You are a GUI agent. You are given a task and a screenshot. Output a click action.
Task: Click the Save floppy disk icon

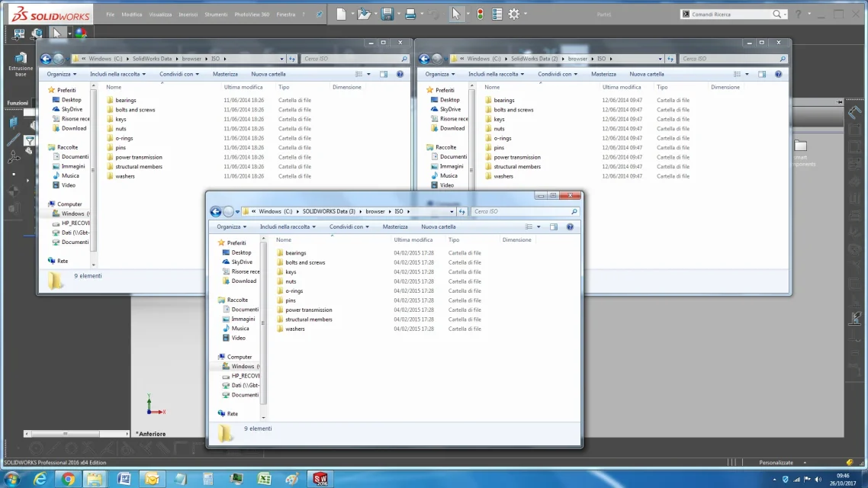coord(387,14)
